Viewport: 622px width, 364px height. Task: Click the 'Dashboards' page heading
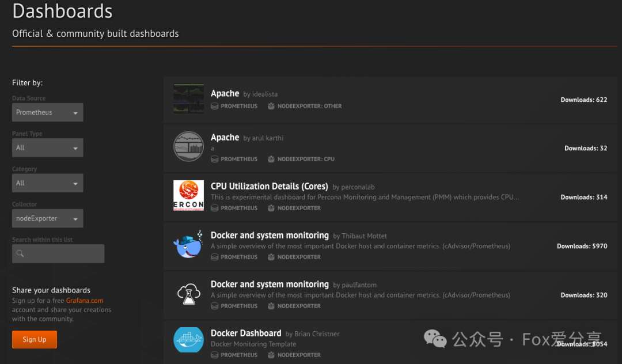coord(62,11)
